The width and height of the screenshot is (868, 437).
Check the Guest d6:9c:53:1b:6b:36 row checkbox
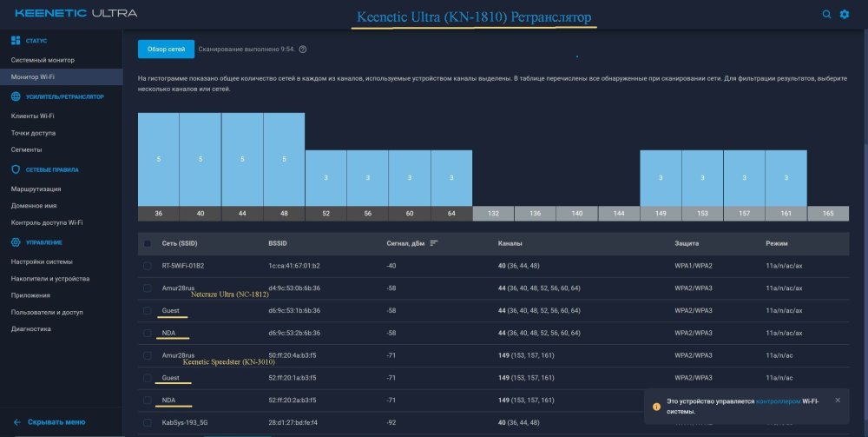click(148, 311)
